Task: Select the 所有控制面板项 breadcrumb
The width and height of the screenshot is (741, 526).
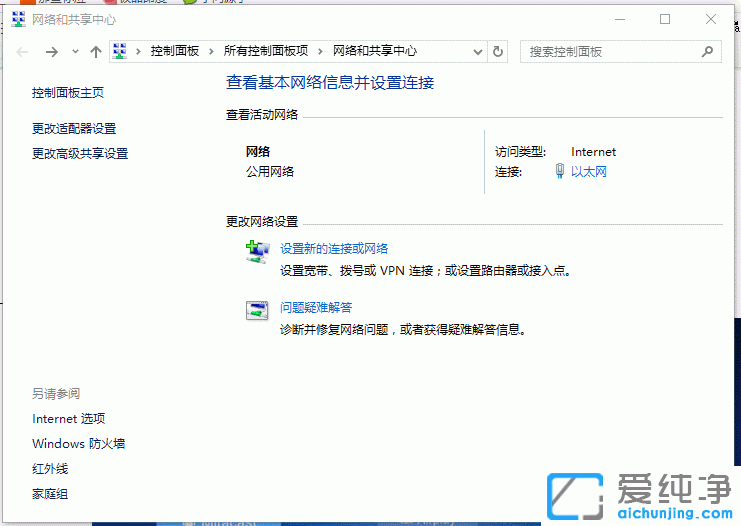Action: [x=265, y=51]
